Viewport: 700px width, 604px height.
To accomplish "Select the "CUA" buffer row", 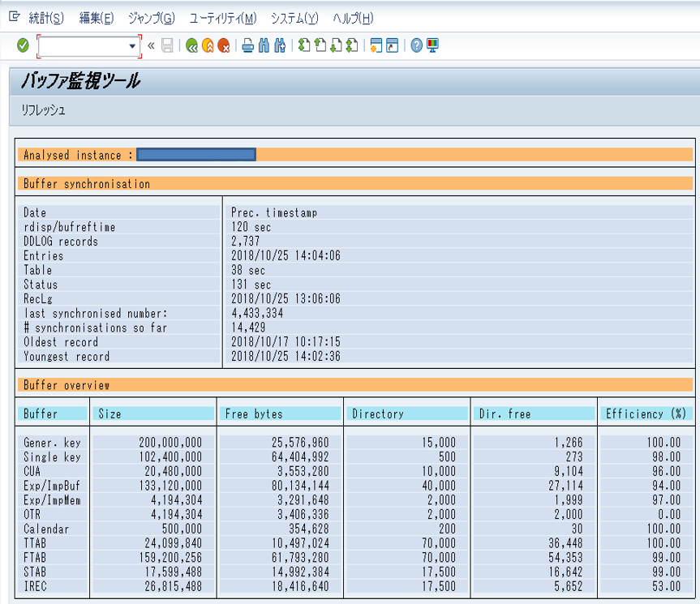I will point(354,472).
